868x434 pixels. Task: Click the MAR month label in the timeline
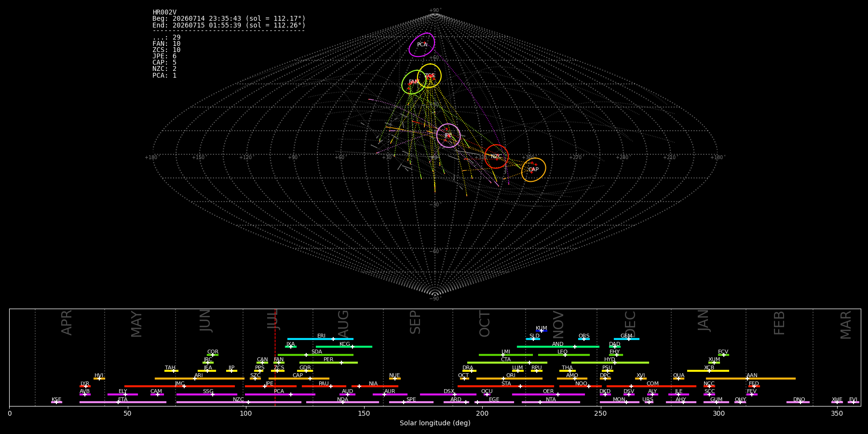point(846,325)
